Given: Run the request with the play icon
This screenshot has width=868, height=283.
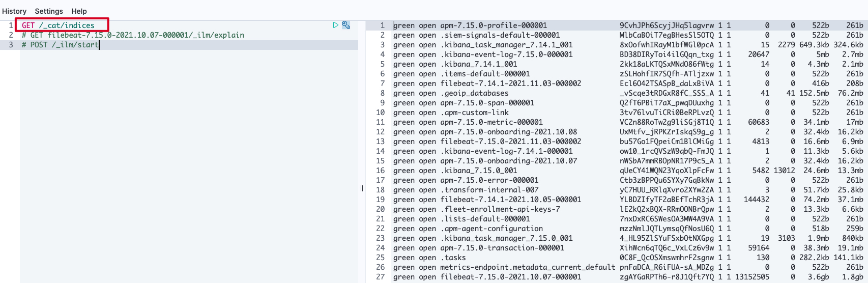Looking at the screenshot, I should pos(335,25).
